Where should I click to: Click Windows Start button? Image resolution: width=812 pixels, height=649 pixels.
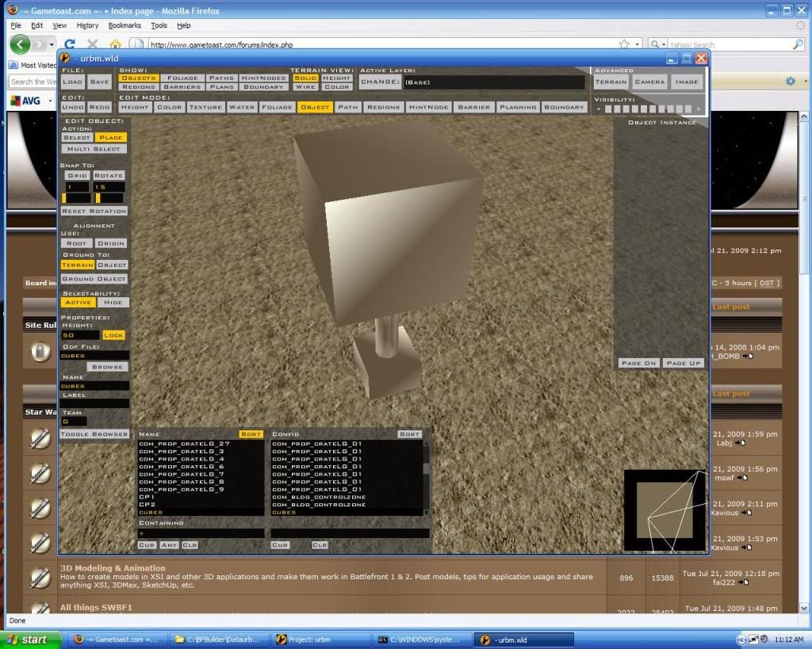coord(31,639)
